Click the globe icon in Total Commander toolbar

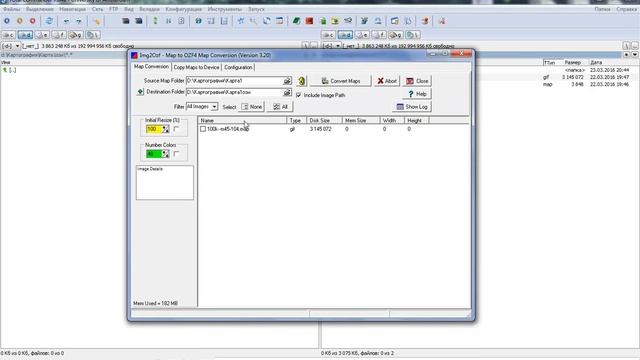(x=198, y=21)
